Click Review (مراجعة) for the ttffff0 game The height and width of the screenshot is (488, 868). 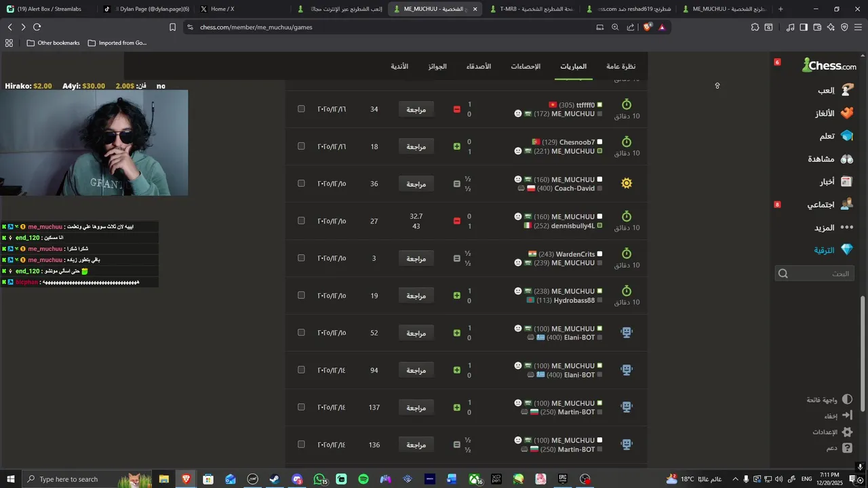[x=416, y=109]
